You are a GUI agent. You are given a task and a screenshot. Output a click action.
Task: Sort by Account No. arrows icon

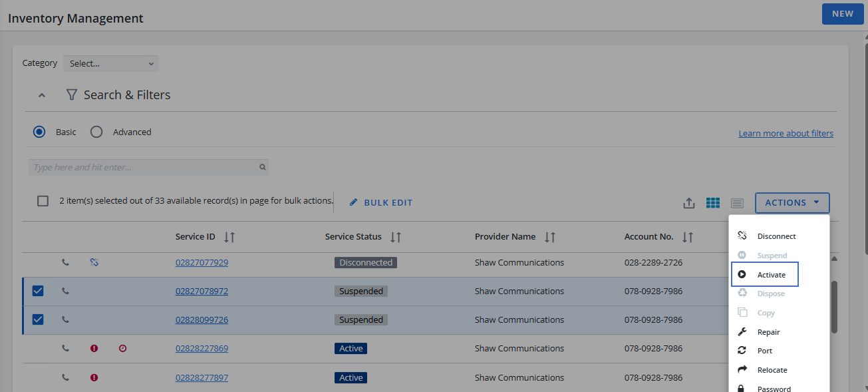(688, 237)
